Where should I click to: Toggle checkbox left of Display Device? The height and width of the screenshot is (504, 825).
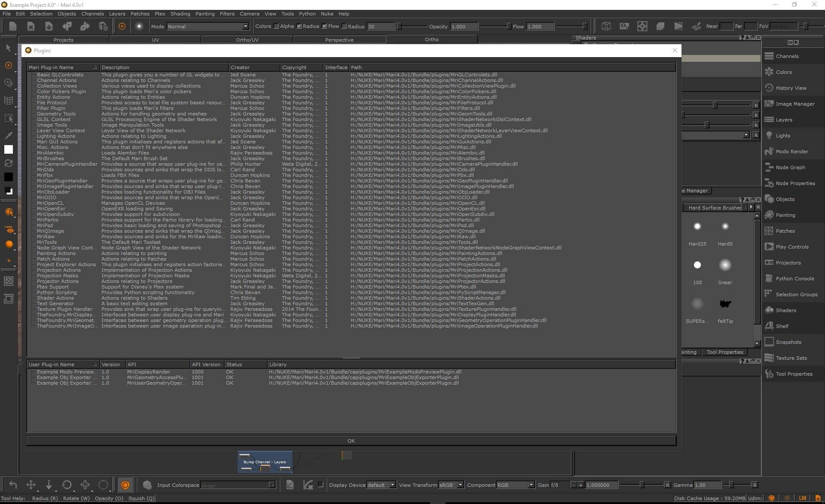click(321, 484)
